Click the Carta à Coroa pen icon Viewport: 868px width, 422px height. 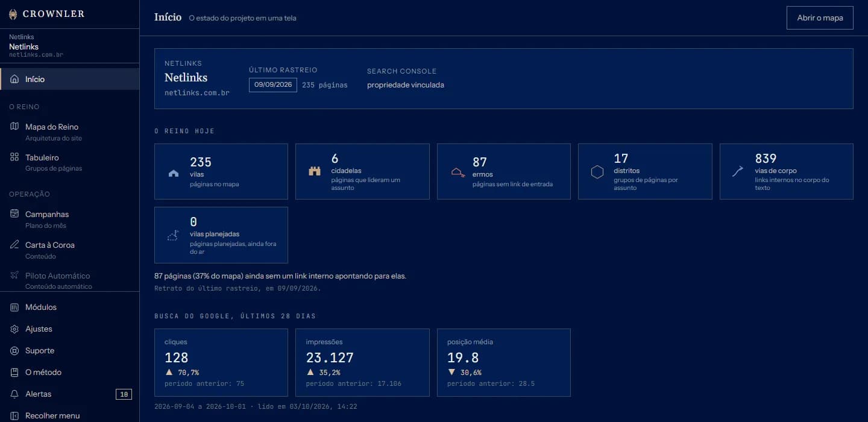pos(14,245)
